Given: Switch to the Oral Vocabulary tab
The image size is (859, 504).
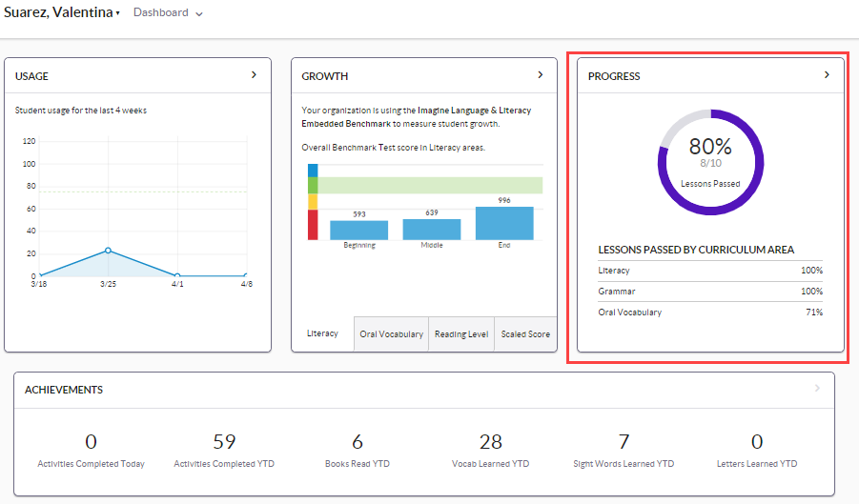Looking at the screenshot, I should (x=391, y=334).
